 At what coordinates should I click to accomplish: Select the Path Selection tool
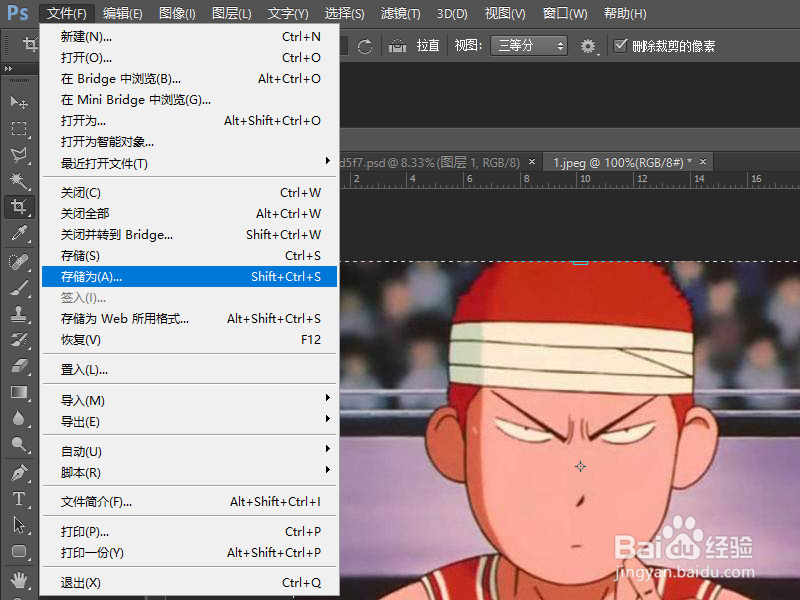tap(19, 525)
